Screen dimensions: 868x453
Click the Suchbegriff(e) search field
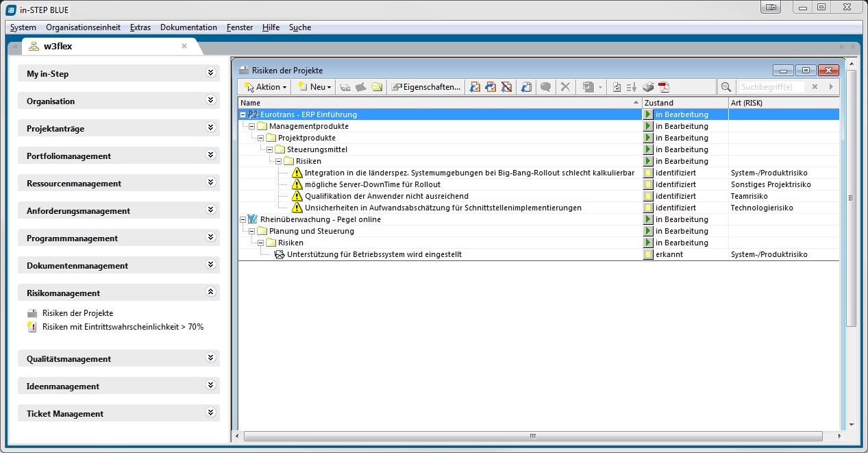[x=771, y=87]
